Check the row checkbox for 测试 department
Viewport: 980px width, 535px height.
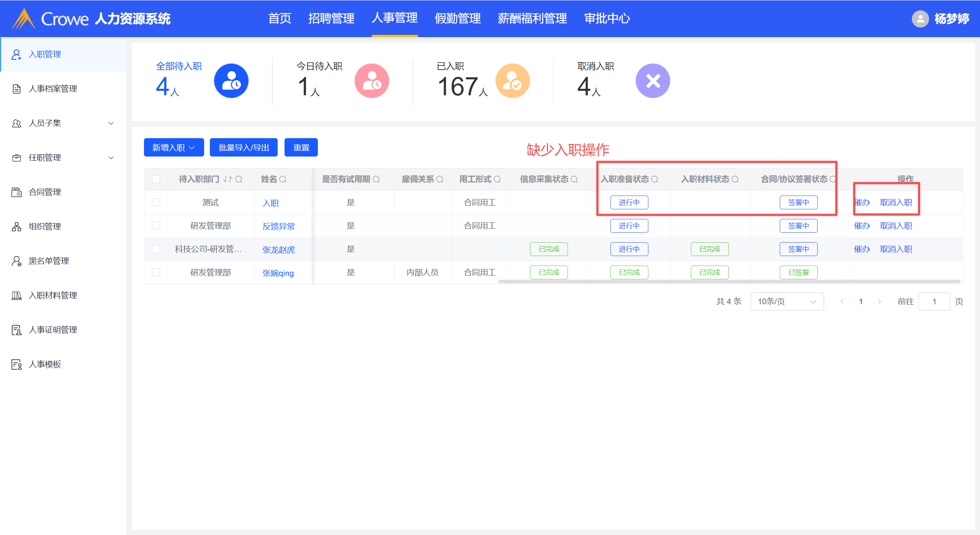pyautogui.click(x=156, y=202)
